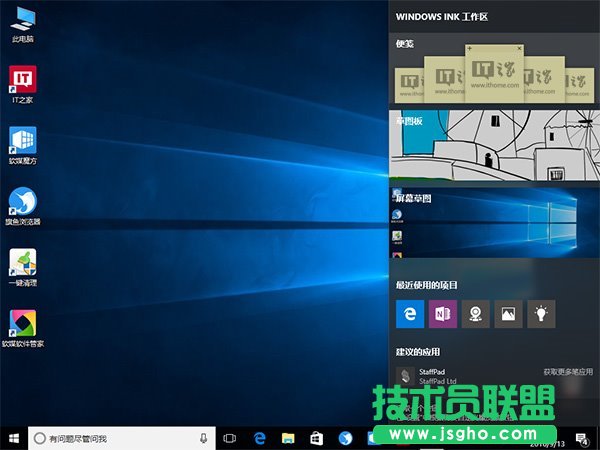Open the Windows Start menu

[14, 438]
